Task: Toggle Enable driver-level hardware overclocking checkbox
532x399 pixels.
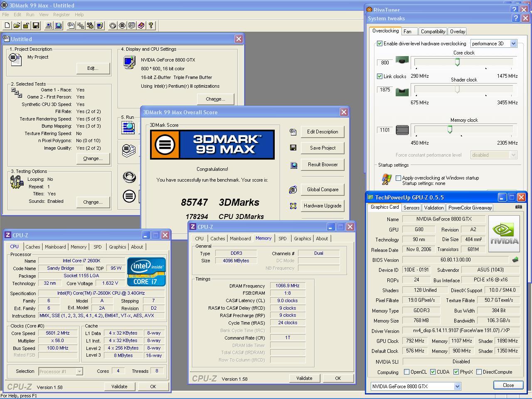Action: pyautogui.click(x=379, y=43)
